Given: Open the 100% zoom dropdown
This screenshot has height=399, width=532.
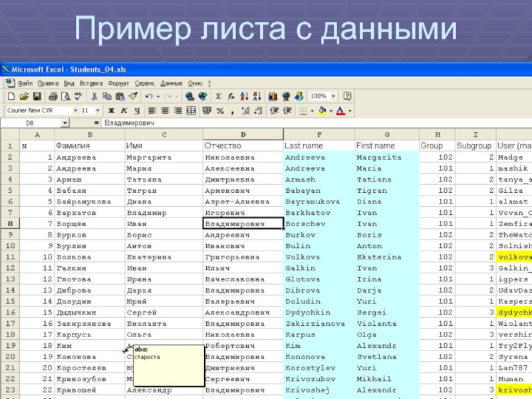Looking at the screenshot, I should point(333,96).
